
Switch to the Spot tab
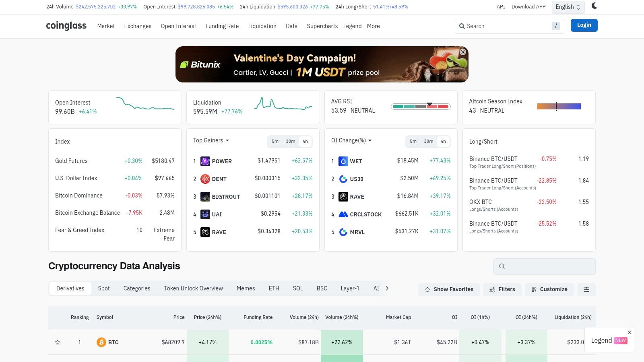point(104,288)
